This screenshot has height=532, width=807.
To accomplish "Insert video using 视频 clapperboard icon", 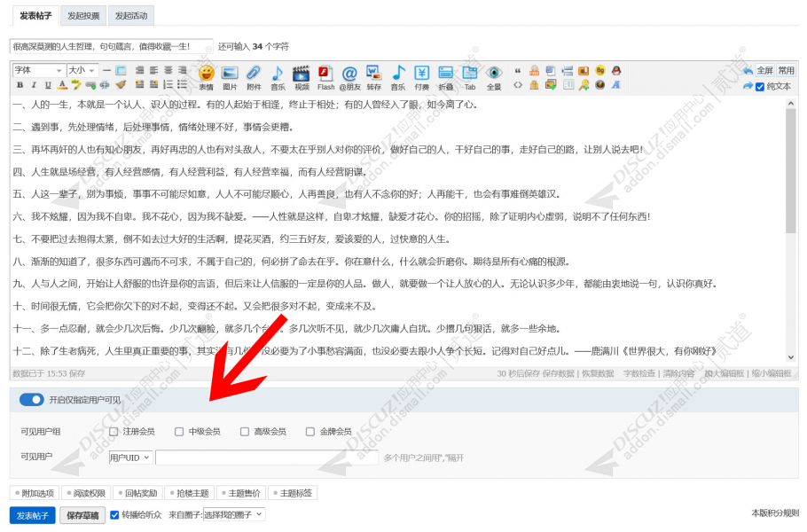I will (302, 78).
